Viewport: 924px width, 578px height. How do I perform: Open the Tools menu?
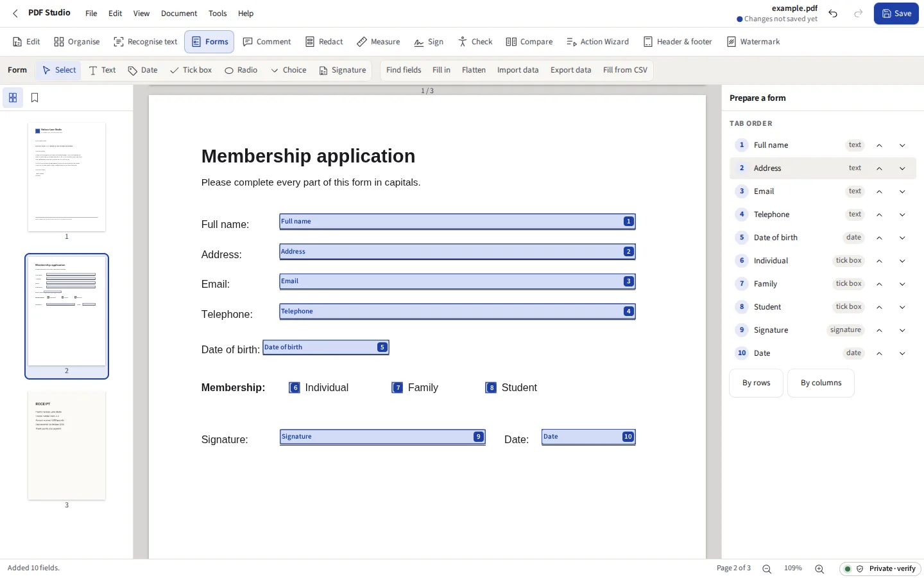pos(218,13)
